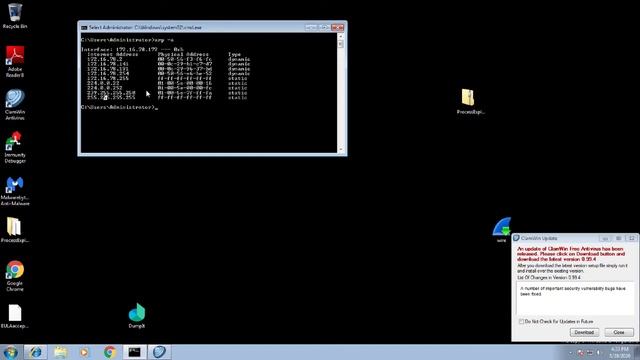Click the 'arp -a' command line text

[x=164, y=40]
